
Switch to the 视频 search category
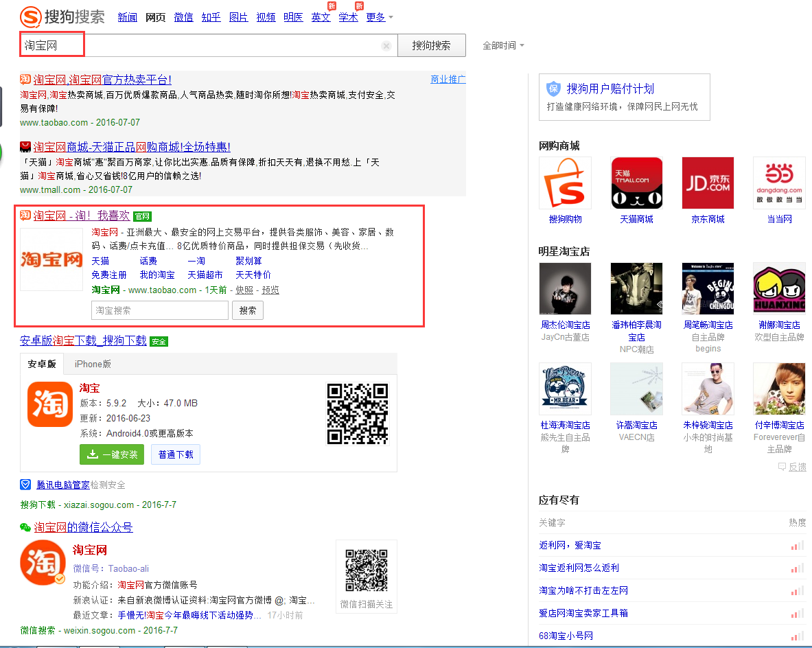(266, 17)
